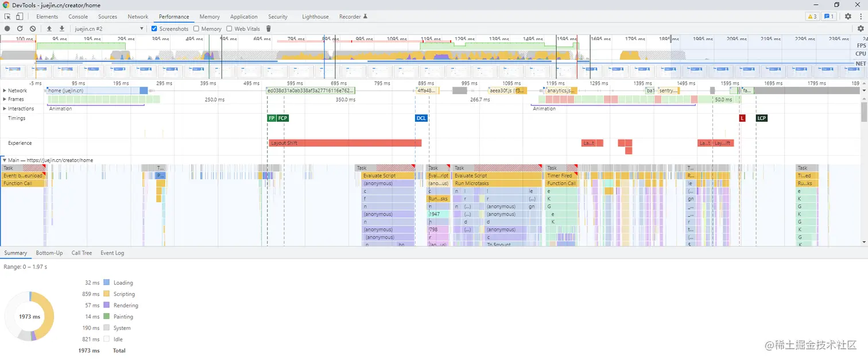Click the flame chart vertical scrollbar
This screenshot has height=362, width=868.
(864, 112)
